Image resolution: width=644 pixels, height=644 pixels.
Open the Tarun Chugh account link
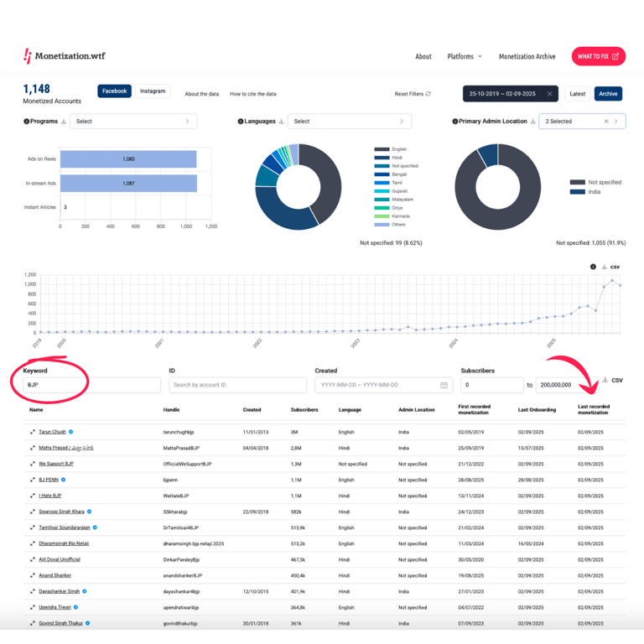(x=52, y=432)
